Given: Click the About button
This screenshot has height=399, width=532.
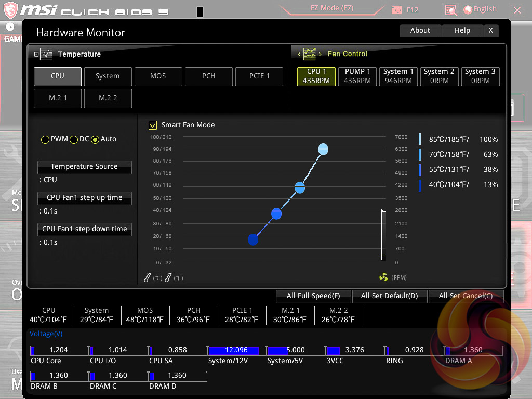Looking at the screenshot, I should 420,31.
